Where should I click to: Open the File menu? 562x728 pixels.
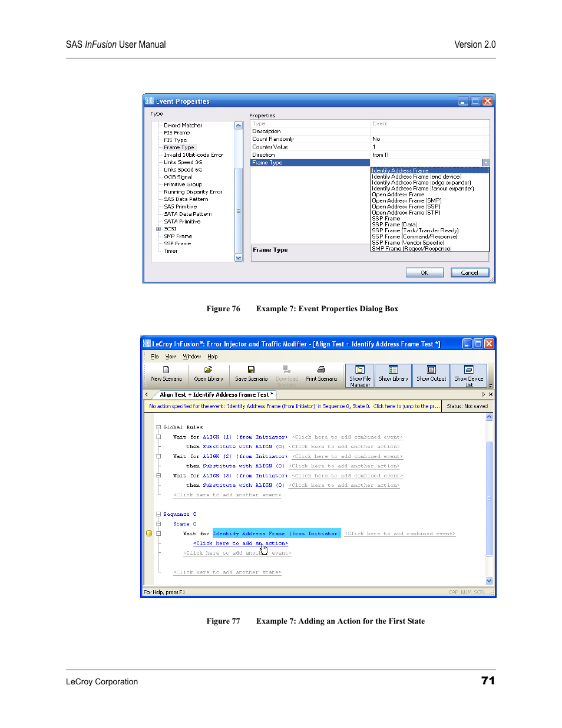(155, 356)
